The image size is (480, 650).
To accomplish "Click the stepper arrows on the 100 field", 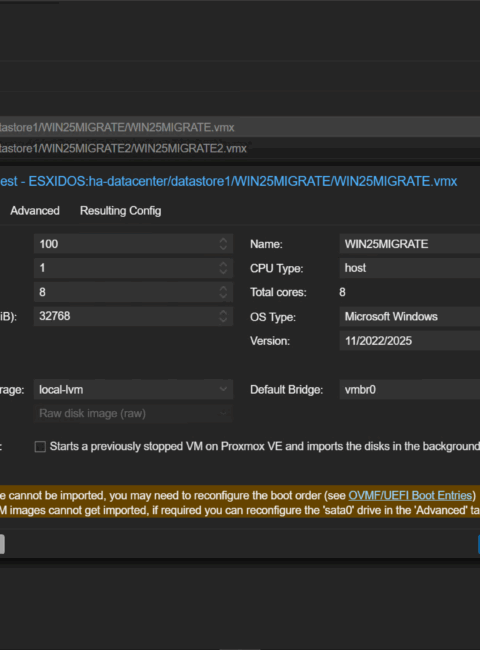I will click(x=223, y=244).
